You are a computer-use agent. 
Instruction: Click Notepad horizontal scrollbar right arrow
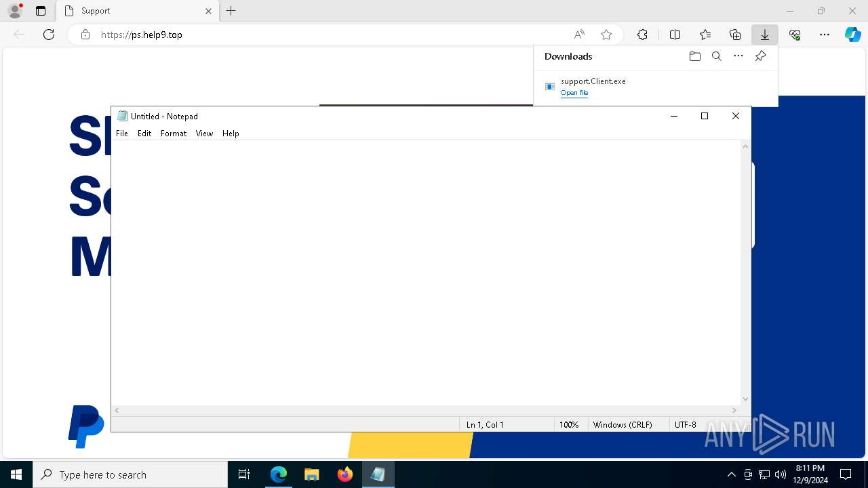[x=734, y=410]
